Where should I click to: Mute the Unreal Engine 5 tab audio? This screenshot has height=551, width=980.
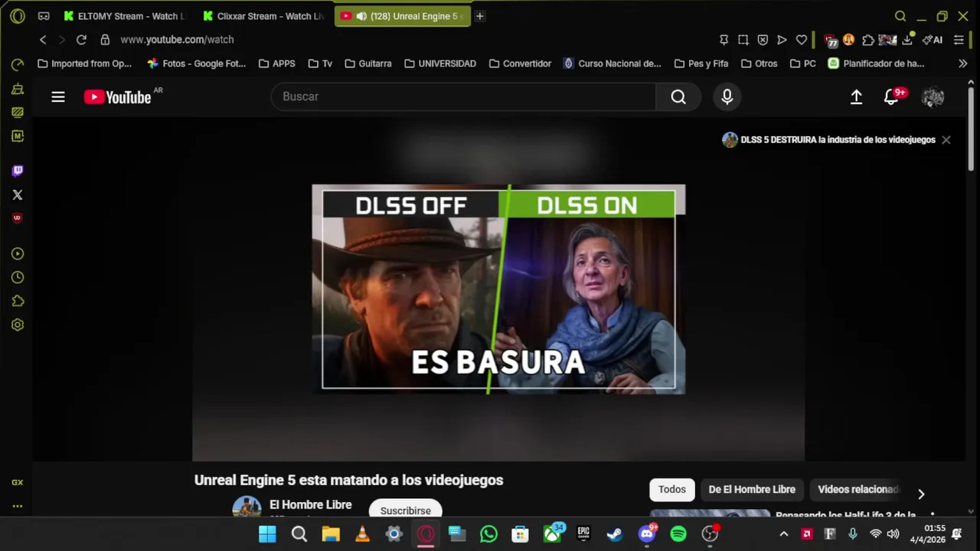[x=361, y=16]
